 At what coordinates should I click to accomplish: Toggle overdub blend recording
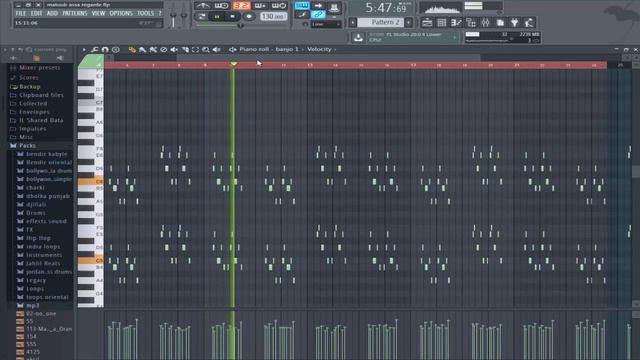point(260,6)
